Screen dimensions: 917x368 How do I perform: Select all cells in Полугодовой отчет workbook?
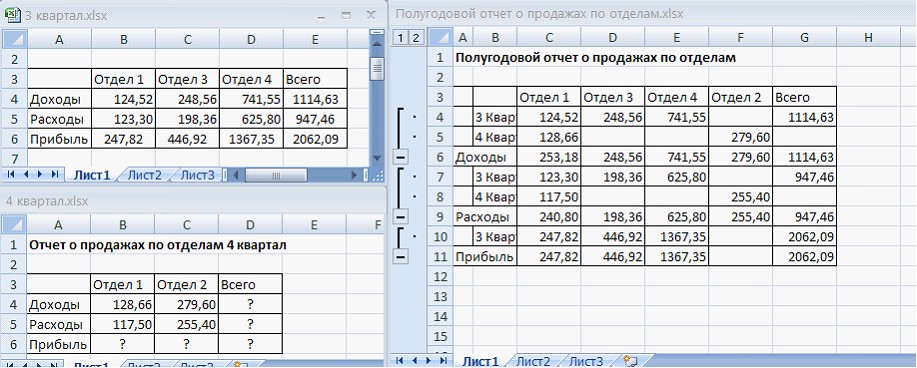441,37
